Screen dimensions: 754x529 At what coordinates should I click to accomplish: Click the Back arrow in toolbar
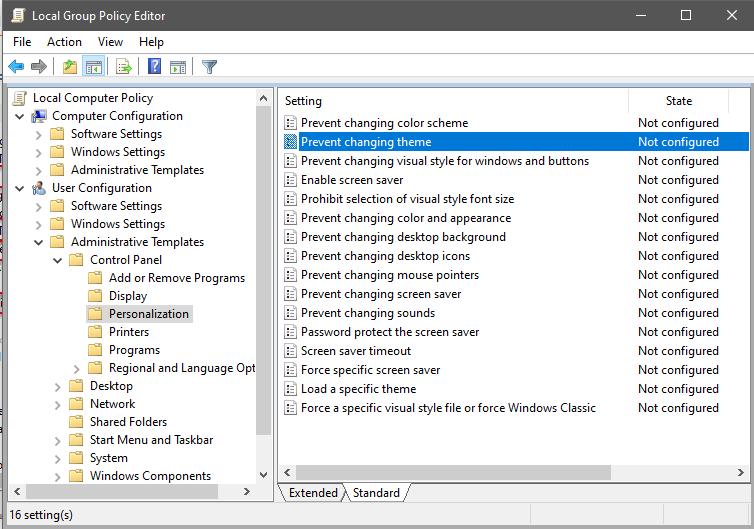coord(16,67)
